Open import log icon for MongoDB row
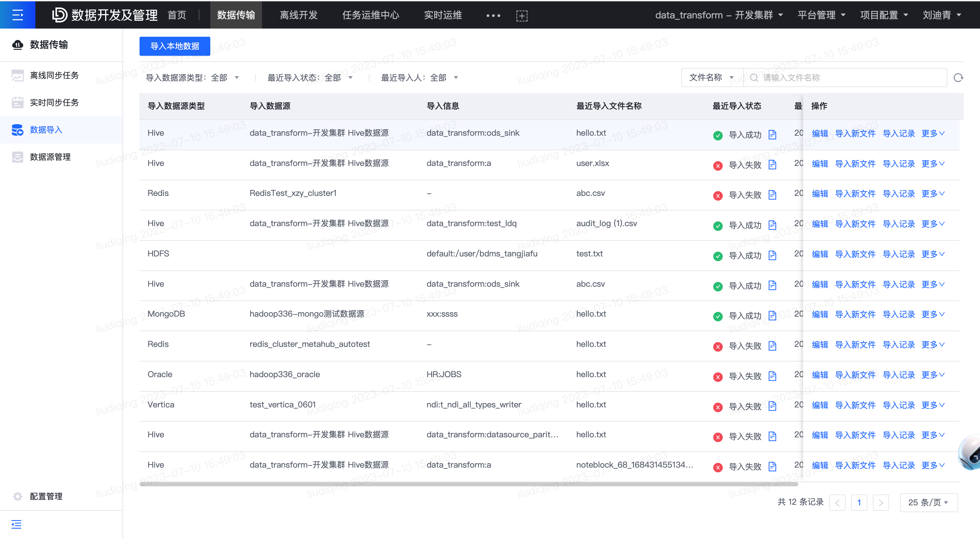The height and width of the screenshot is (538, 980). coord(772,316)
